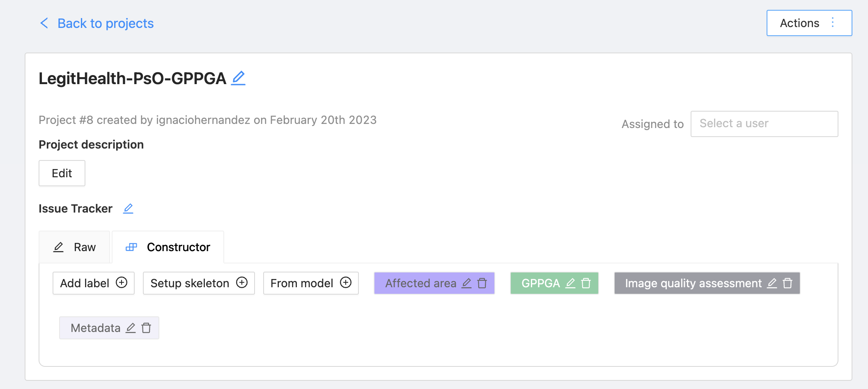Delete the Image quality assessment label
868x389 pixels.
pos(788,283)
